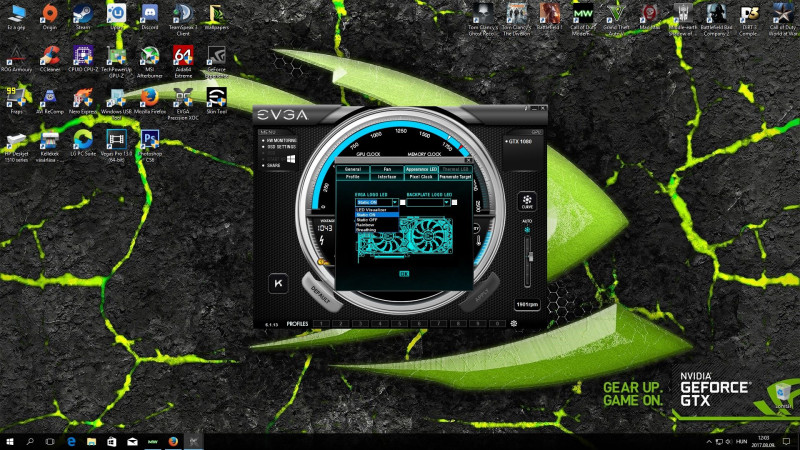Switch to the Profile settings tab

coord(353,177)
